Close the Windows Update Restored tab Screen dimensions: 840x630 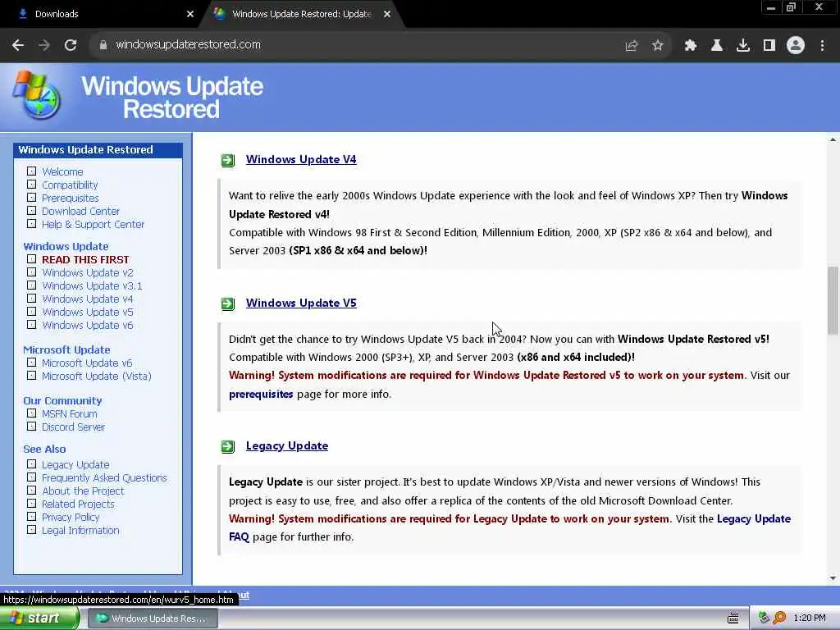(387, 14)
